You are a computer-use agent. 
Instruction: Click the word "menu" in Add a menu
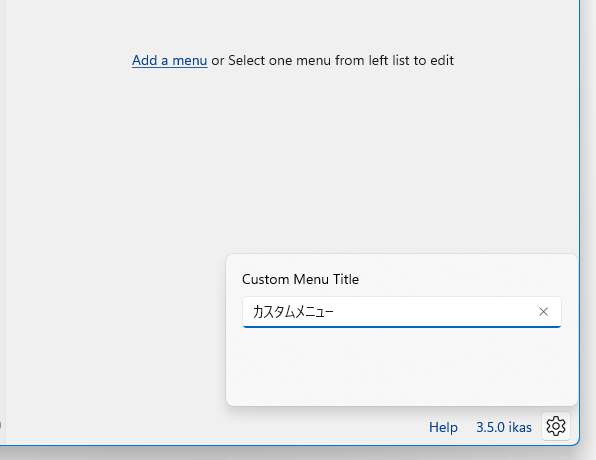tap(190, 60)
